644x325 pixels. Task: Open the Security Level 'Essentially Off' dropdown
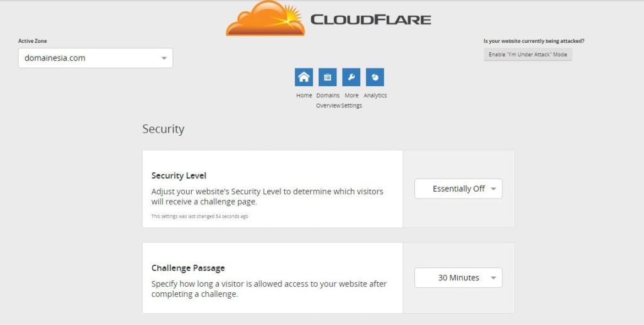click(458, 189)
